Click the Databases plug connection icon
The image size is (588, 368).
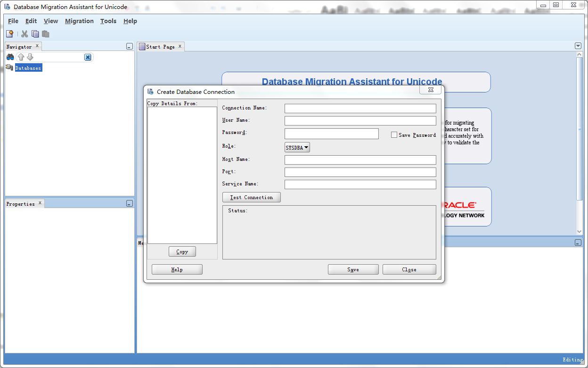click(x=9, y=67)
